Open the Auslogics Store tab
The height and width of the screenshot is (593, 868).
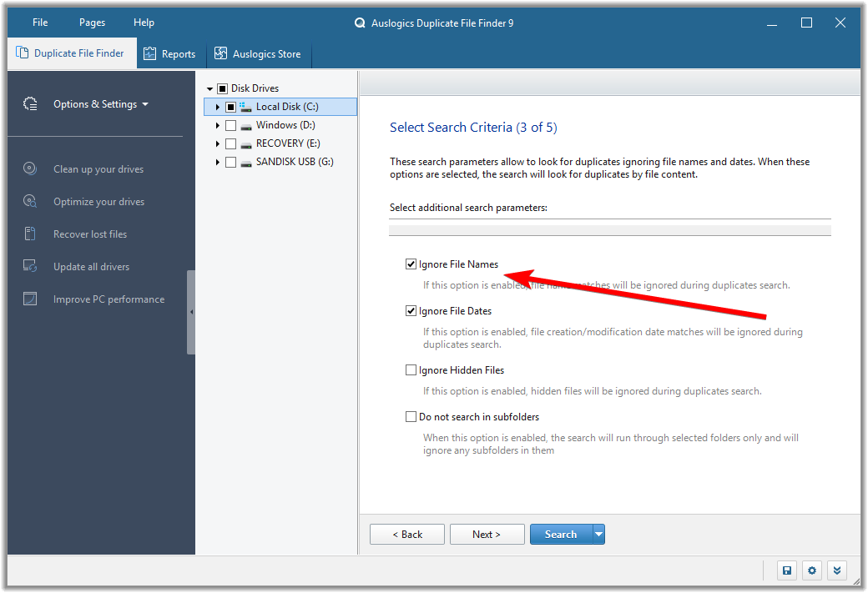click(259, 53)
